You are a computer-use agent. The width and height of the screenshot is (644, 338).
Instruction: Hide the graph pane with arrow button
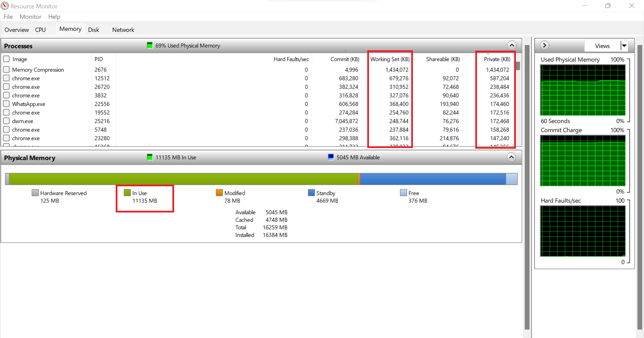(x=544, y=45)
